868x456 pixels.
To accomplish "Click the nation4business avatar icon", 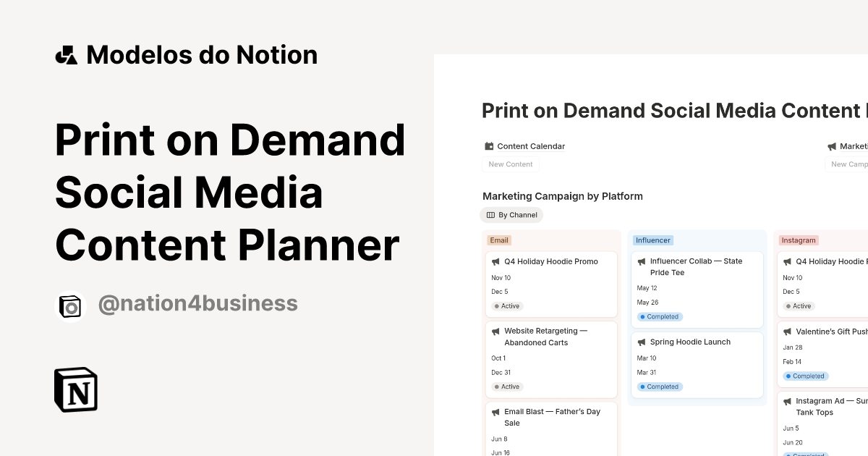I will pos(71,305).
